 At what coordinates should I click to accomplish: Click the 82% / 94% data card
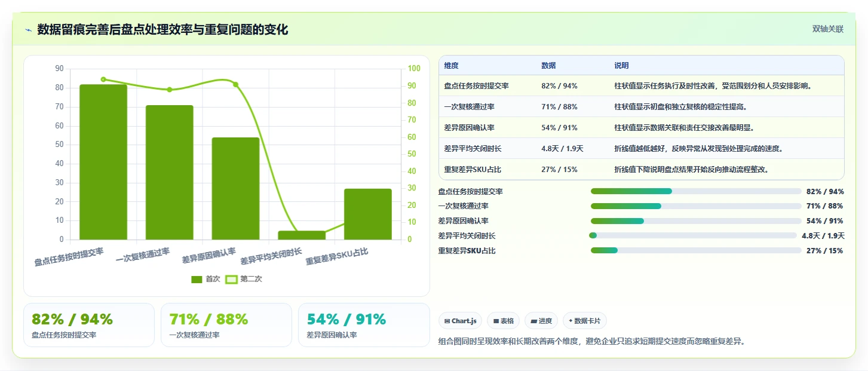tap(89, 325)
